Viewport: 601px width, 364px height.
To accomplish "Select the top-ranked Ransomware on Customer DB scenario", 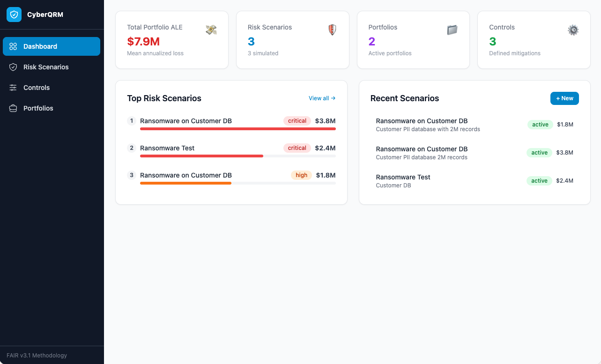I will (186, 121).
